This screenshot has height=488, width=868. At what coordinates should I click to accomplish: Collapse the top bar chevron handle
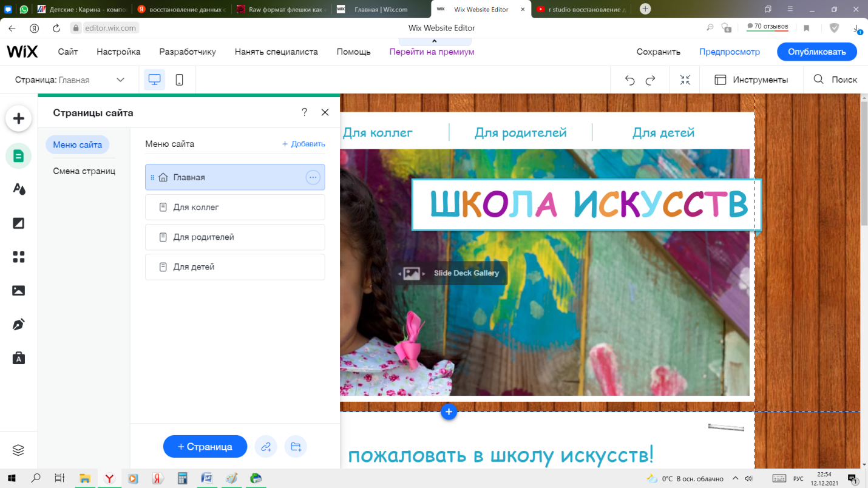(x=435, y=41)
